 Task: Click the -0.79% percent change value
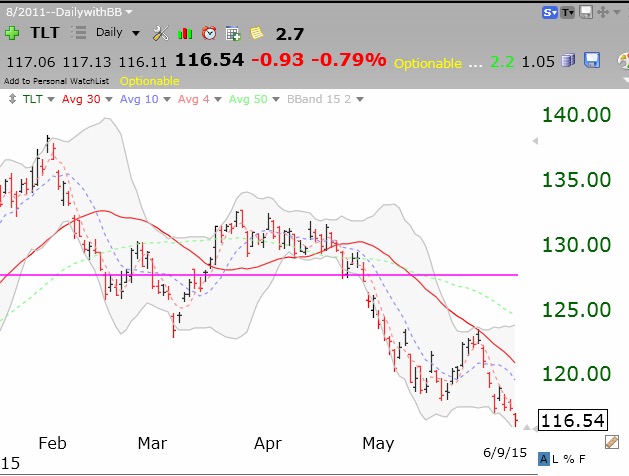click(x=349, y=60)
